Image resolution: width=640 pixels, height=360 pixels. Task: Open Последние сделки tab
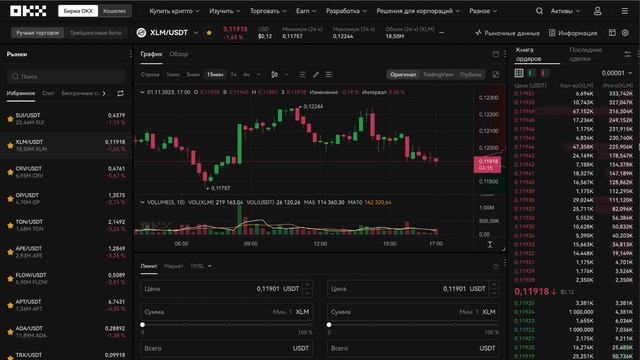point(585,54)
